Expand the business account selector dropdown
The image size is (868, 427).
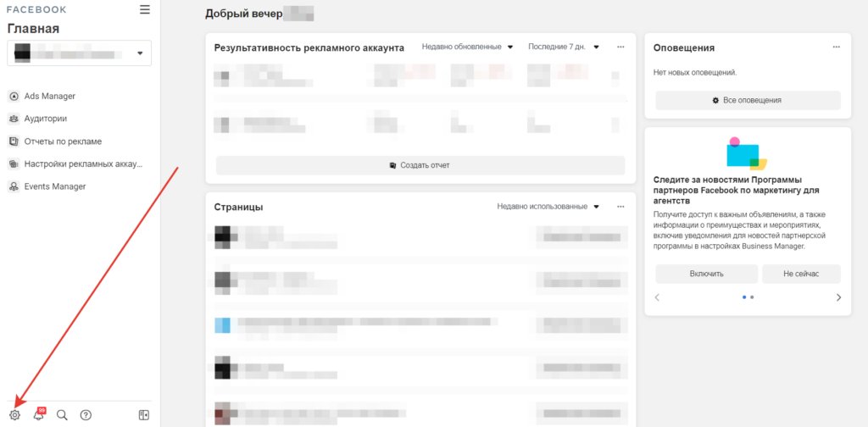[79, 53]
